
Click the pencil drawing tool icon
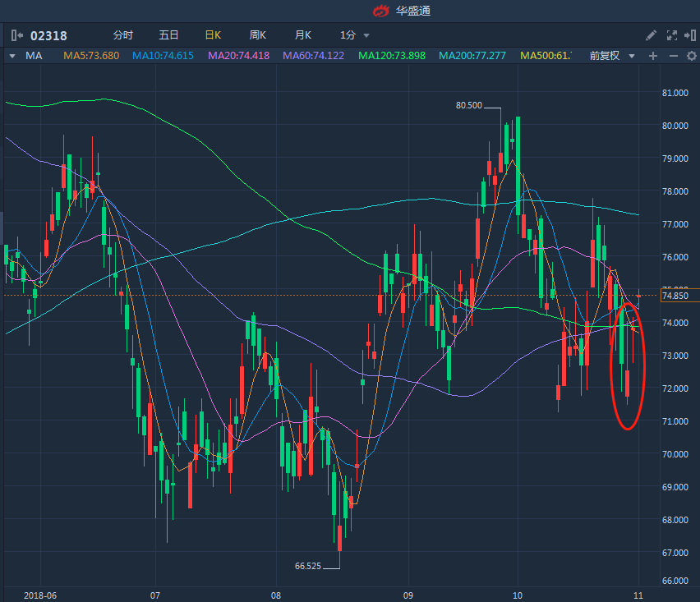[651, 35]
